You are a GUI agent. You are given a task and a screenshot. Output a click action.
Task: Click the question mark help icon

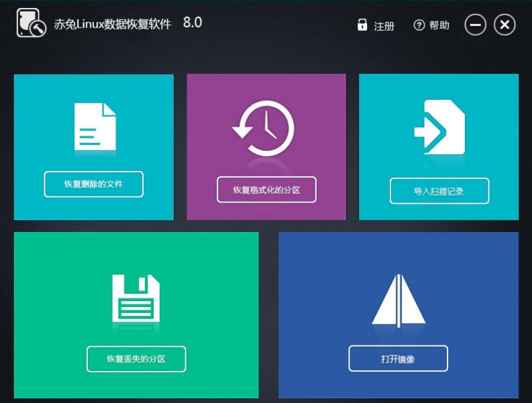point(419,25)
